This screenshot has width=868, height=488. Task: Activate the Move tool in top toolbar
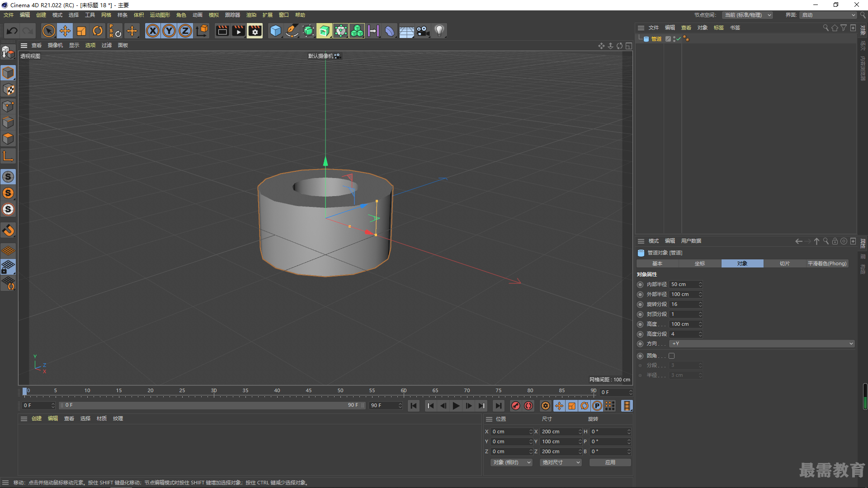coord(65,31)
